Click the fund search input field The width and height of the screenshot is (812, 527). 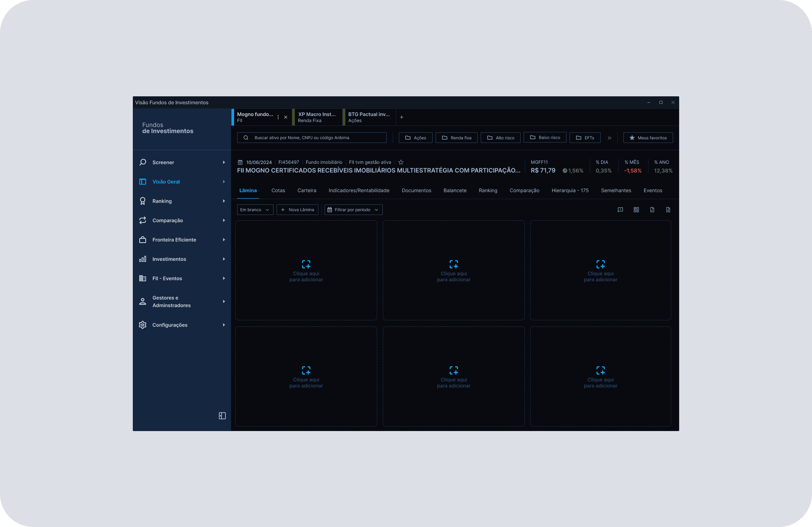(x=312, y=138)
